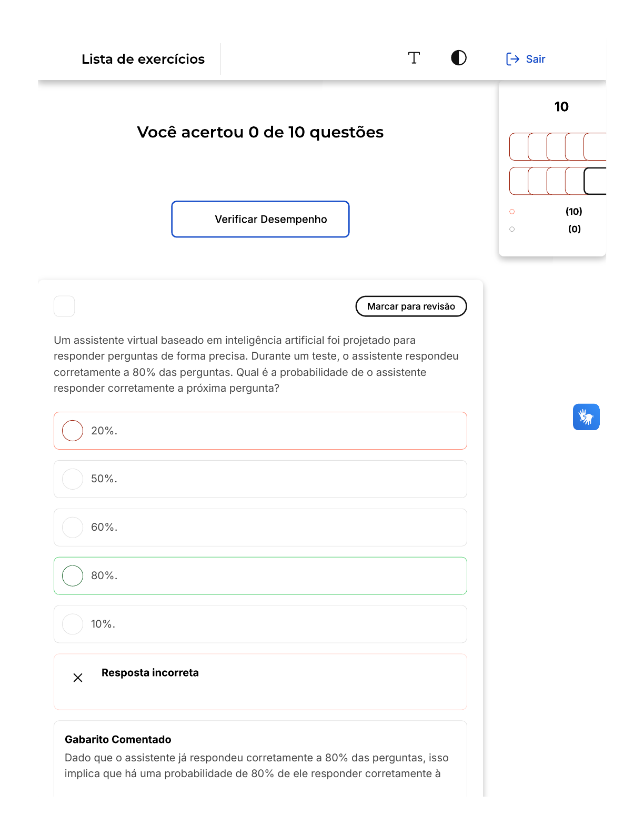Click the Sair link
The width and height of the screenshot is (644, 834).
(535, 59)
